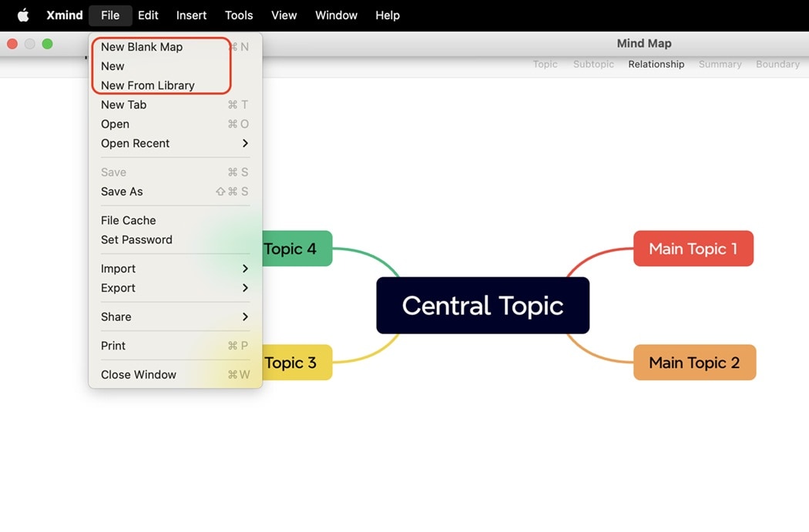The height and width of the screenshot is (532, 809).
Task: Click the Summary toolbar button
Action: pos(720,65)
